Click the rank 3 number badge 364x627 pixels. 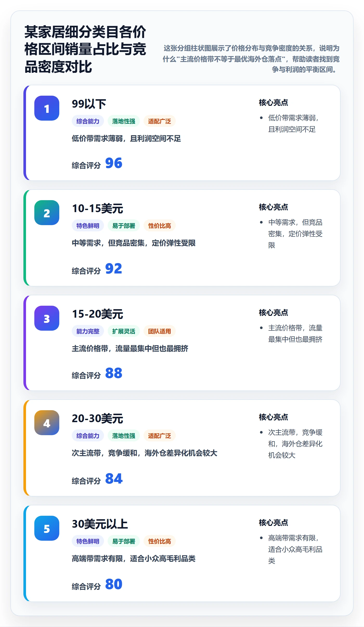coord(47,318)
